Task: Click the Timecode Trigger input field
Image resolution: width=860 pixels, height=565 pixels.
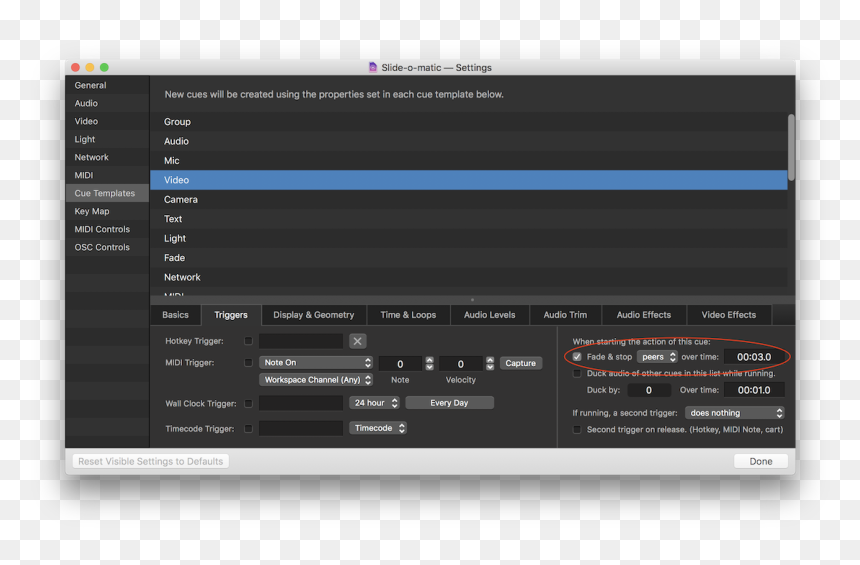Action: pos(301,428)
